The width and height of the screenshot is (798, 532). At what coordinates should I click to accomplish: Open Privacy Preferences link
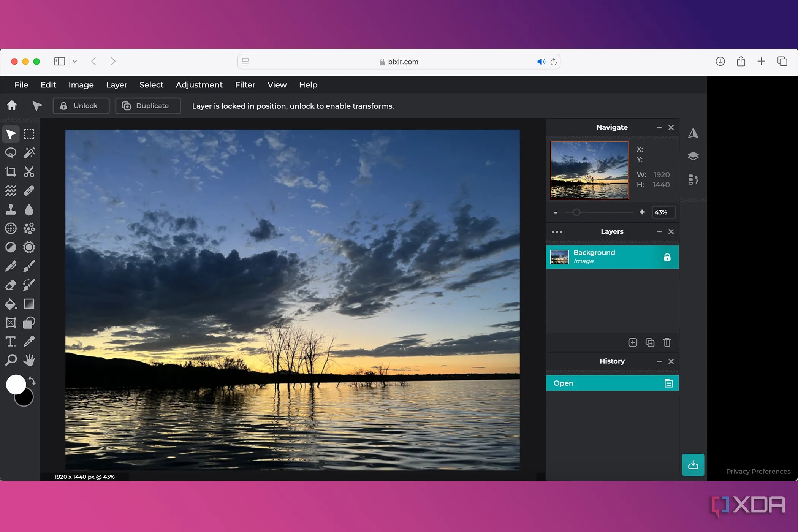[x=758, y=471]
